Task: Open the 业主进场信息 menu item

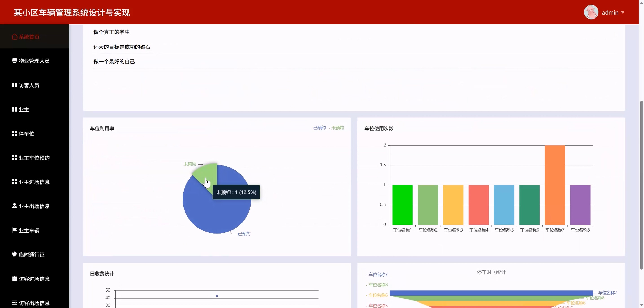Action: (34, 182)
